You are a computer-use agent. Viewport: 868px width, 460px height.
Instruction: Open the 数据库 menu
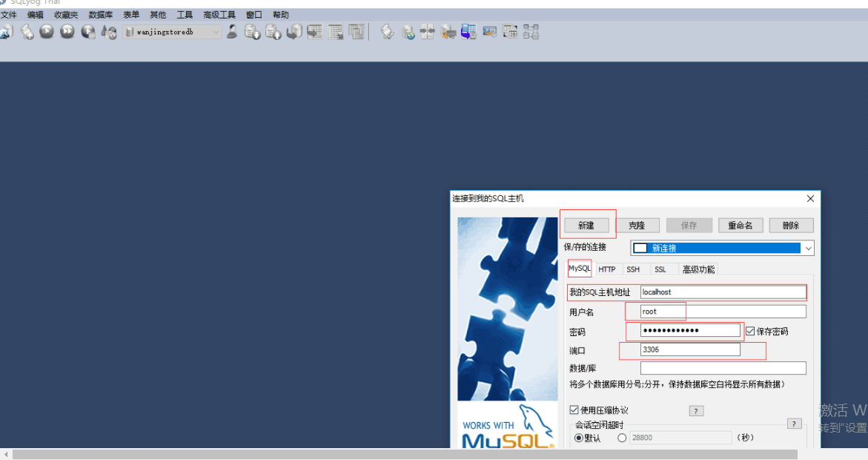click(100, 15)
